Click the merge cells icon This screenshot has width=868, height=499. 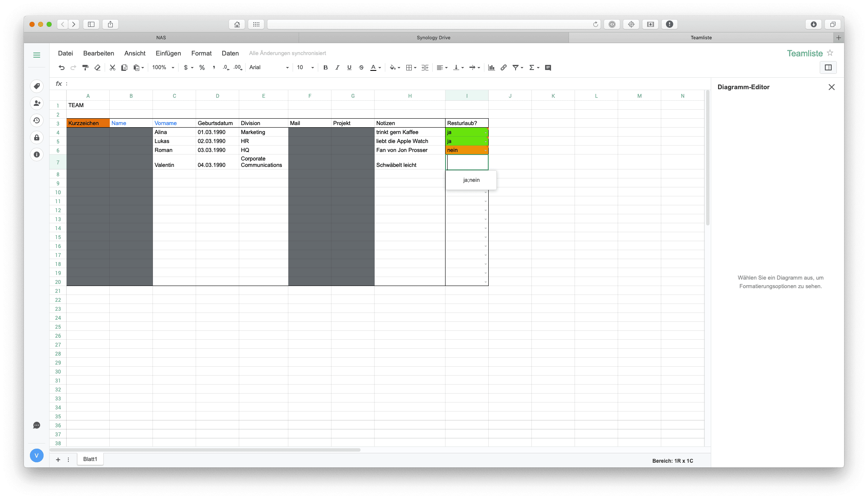pyautogui.click(x=425, y=67)
